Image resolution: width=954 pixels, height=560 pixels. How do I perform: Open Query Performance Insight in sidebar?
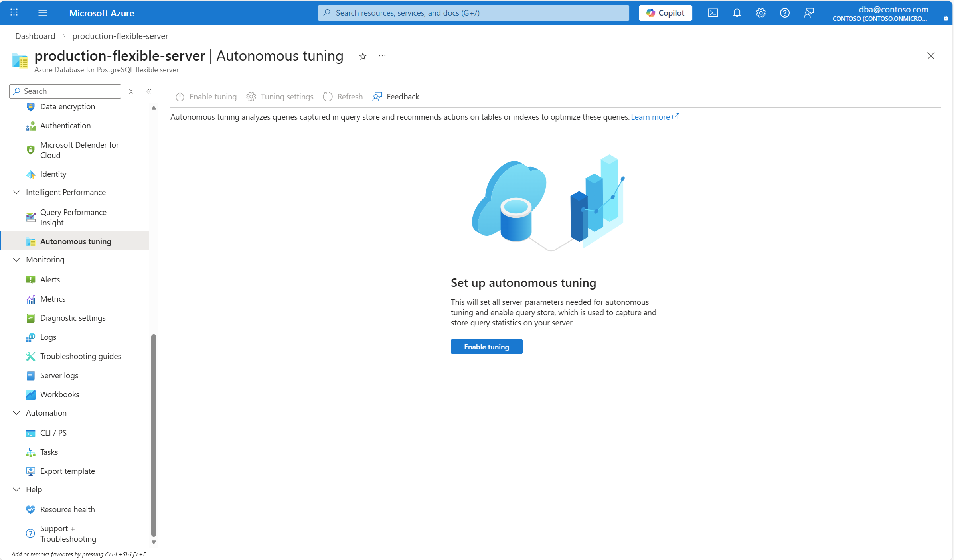point(73,217)
